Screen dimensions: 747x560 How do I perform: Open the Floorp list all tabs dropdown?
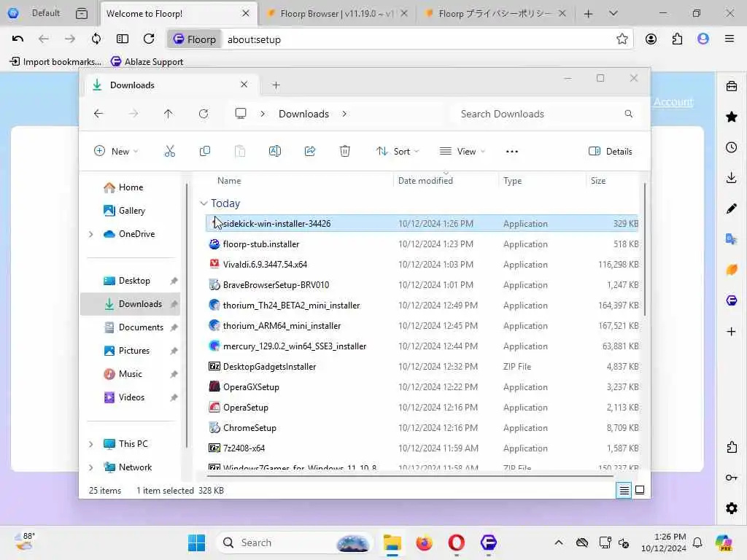(613, 13)
